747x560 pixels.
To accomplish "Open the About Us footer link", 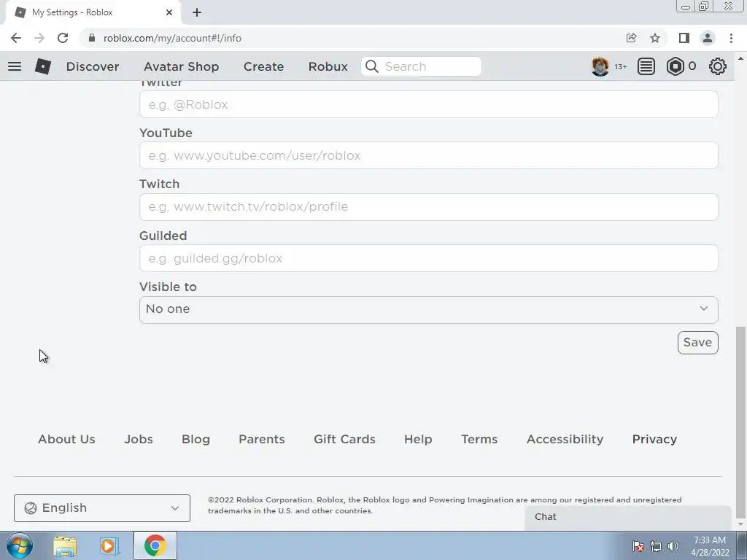I will pos(66,439).
